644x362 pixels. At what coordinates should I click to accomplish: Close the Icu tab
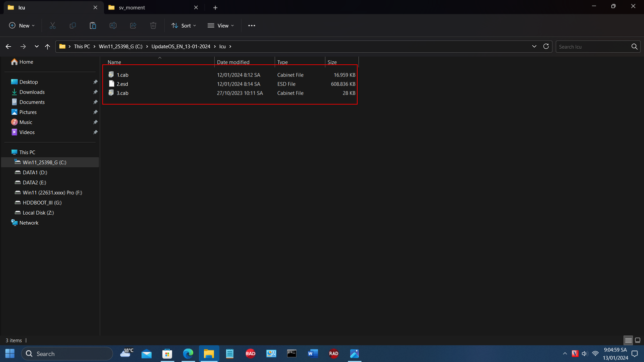pyautogui.click(x=95, y=8)
